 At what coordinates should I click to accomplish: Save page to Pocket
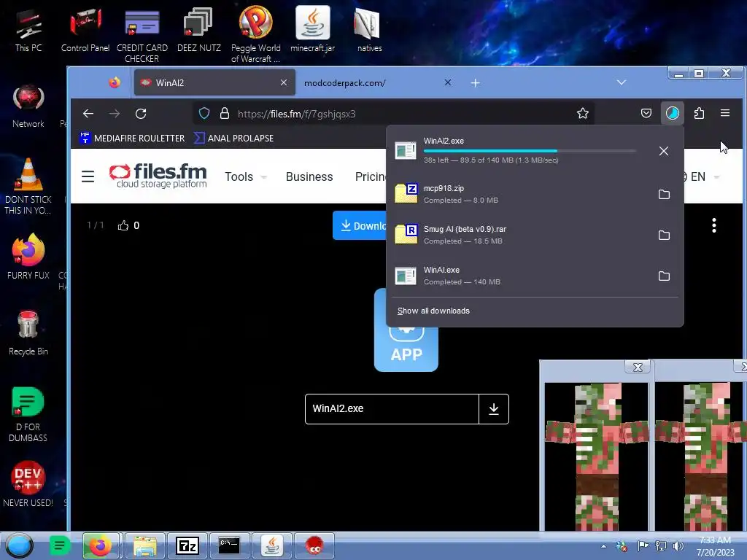coord(646,113)
